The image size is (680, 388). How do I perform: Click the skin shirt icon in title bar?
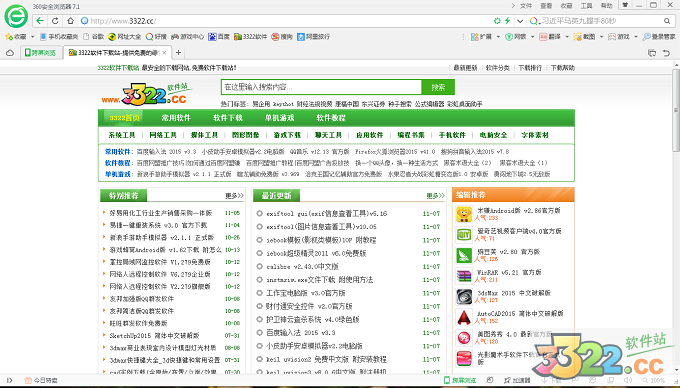click(x=625, y=5)
